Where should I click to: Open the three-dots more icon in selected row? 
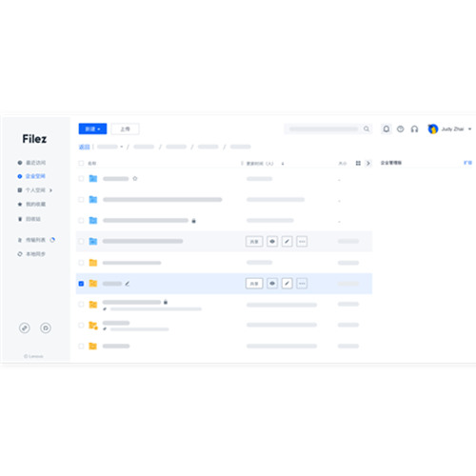click(302, 284)
